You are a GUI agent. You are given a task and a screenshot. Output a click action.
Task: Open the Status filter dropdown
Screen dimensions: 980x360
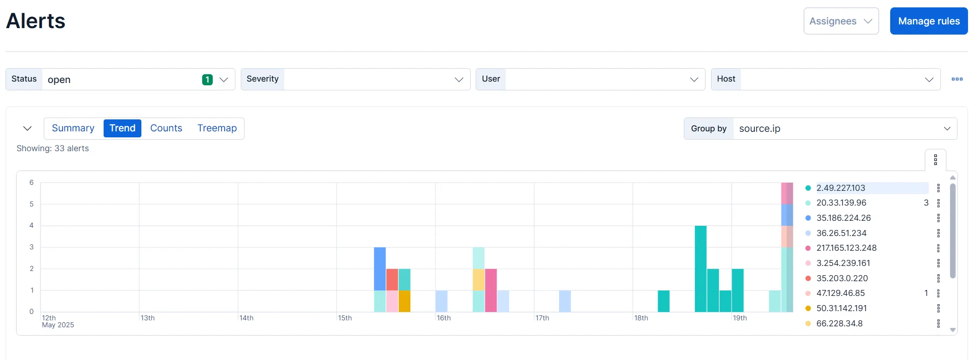click(x=121, y=79)
